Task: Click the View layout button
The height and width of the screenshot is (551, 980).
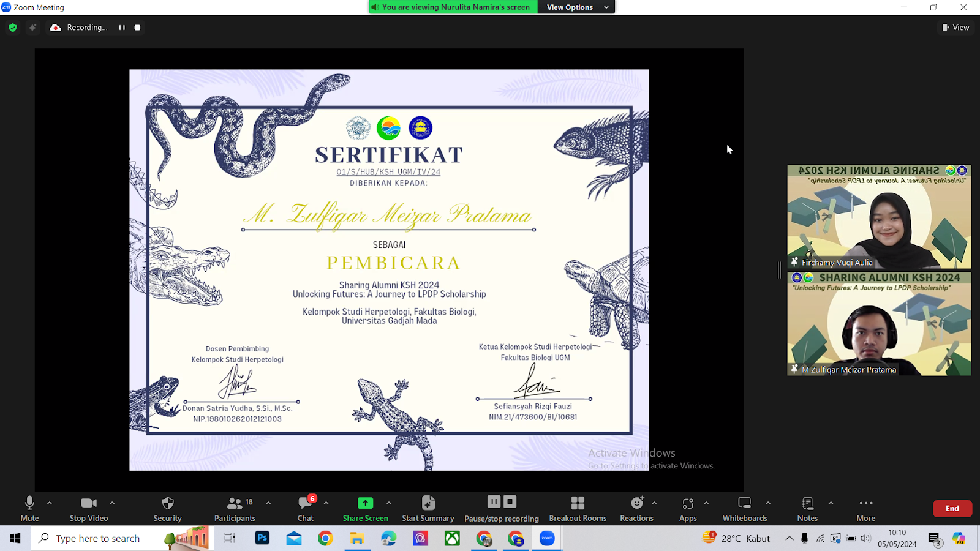Action: point(956,28)
